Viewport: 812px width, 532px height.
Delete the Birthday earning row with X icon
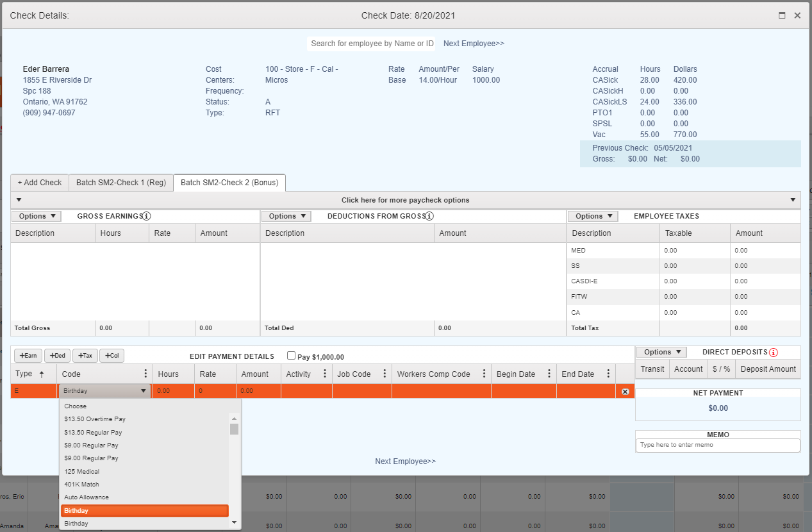pos(625,391)
